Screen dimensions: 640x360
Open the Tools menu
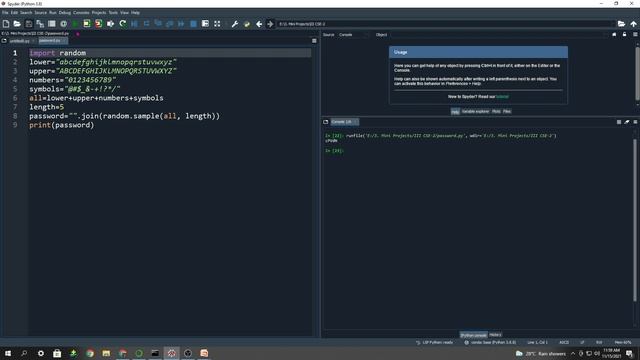(113, 13)
